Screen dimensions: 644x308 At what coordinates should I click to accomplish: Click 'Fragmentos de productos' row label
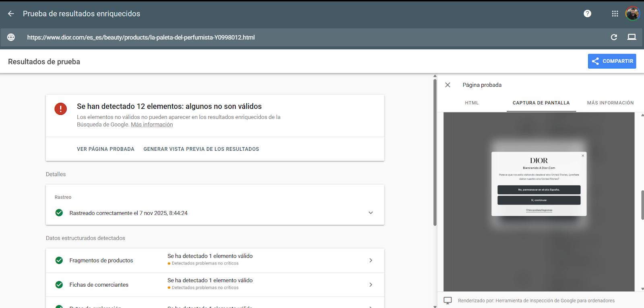(x=101, y=260)
